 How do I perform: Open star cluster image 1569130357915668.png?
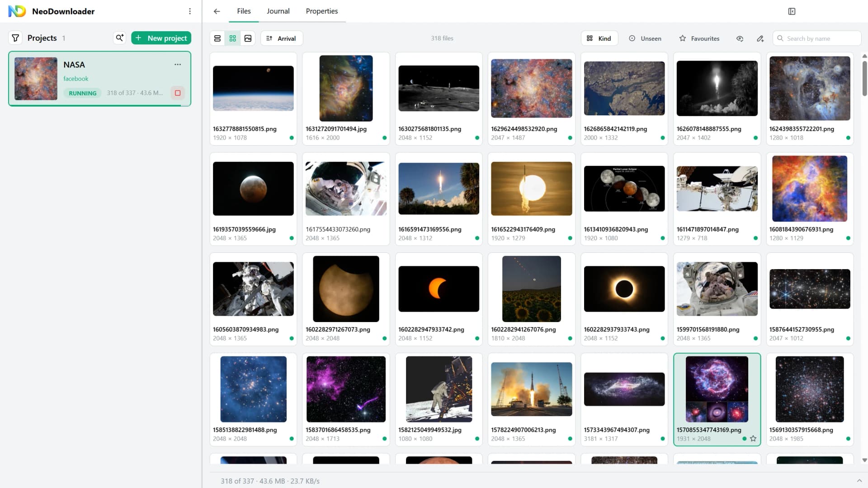(810, 389)
